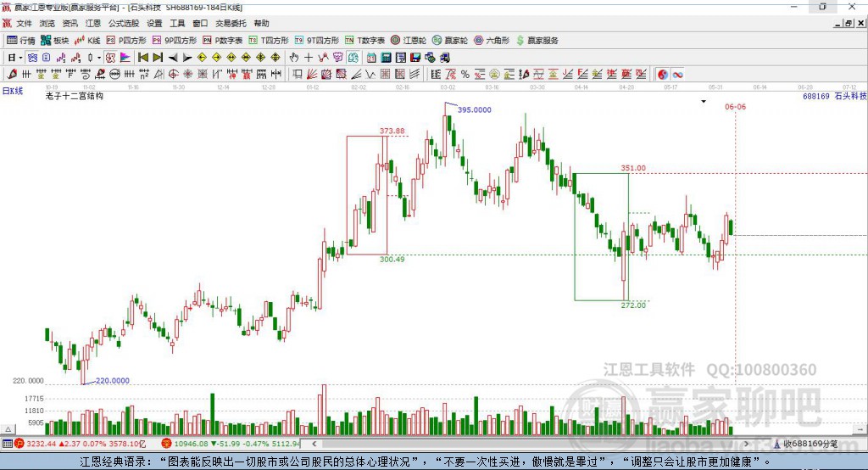Click the 373.88 red box label
This screenshot has width=868, height=470.
[392, 131]
